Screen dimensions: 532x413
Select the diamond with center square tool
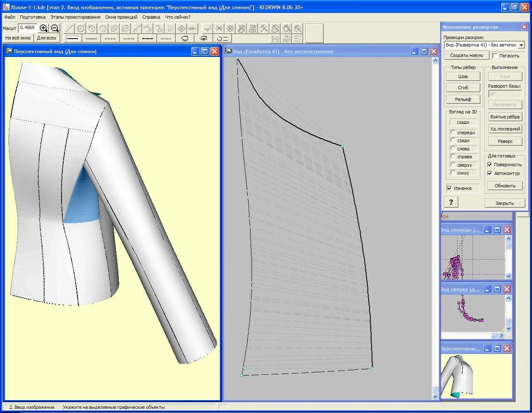(x=182, y=28)
